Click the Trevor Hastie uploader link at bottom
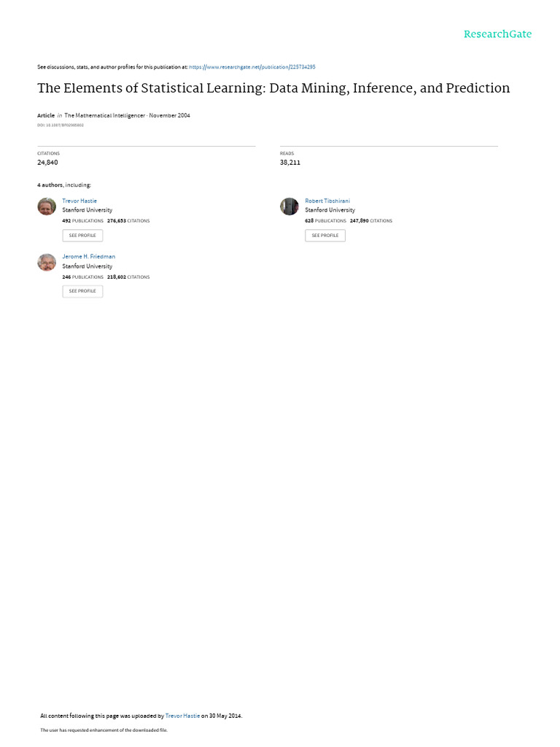This screenshot has height=747, width=560. 182,716
